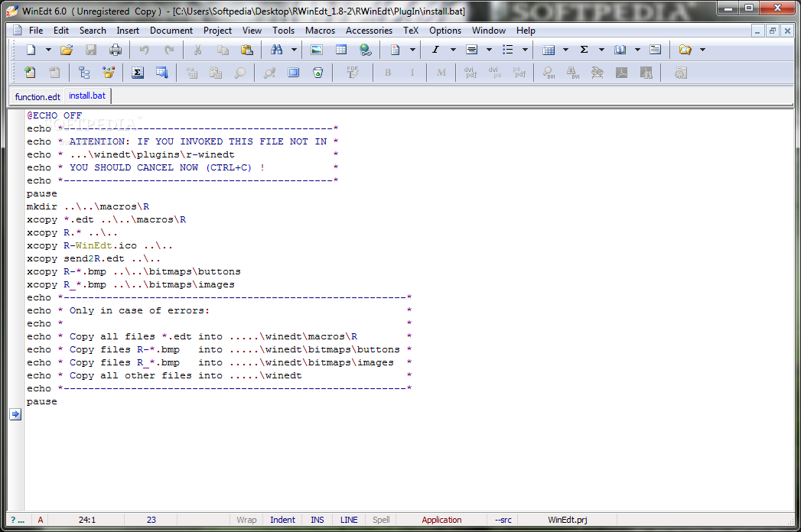This screenshot has height=532, width=801.
Task: Open the dropdown next to Sigma
Action: (601, 50)
